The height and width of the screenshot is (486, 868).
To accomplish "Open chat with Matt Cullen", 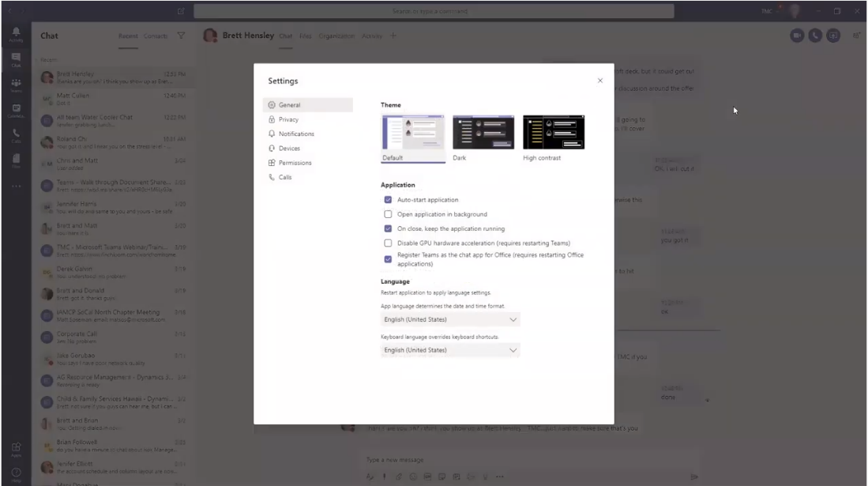I will [115, 99].
